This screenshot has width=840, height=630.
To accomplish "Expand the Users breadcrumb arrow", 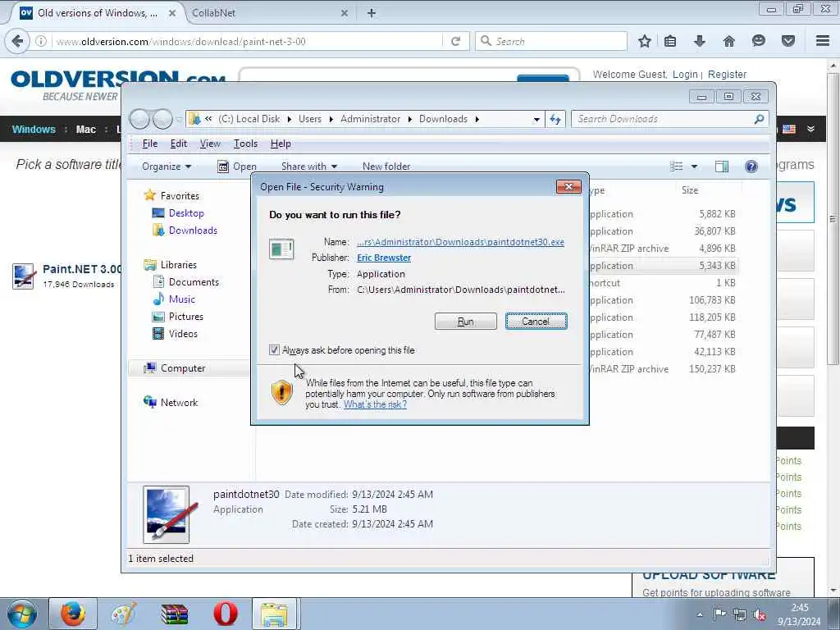I will (331, 119).
